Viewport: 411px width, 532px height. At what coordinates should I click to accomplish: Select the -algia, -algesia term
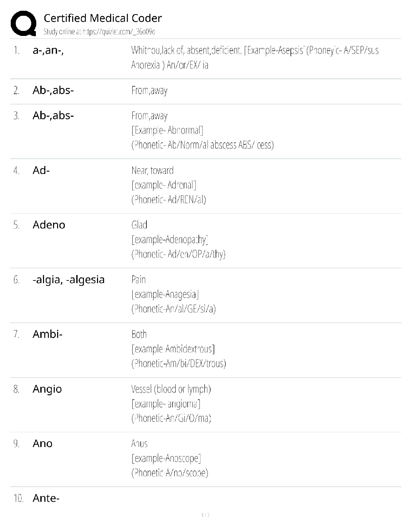coord(68,279)
